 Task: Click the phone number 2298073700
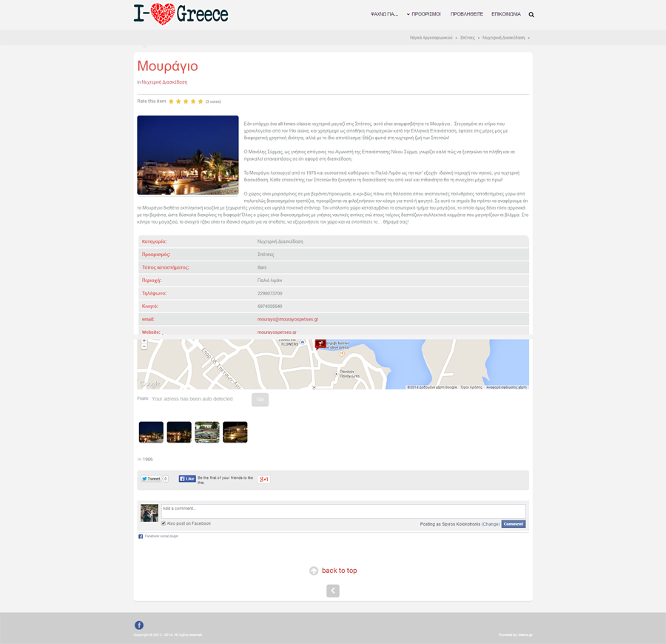click(269, 294)
